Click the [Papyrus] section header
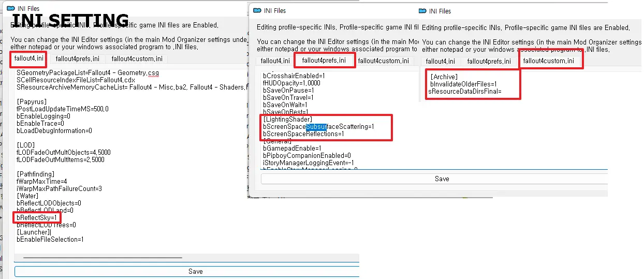This screenshot has height=279, width=644. point(32,102)
